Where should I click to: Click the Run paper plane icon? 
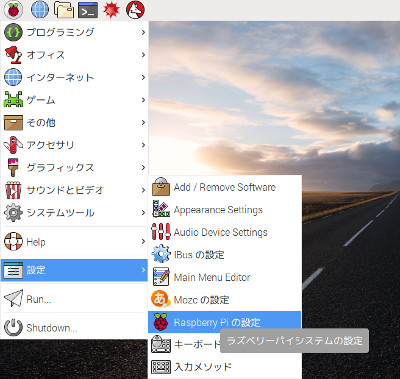click(x=13, y=298)
